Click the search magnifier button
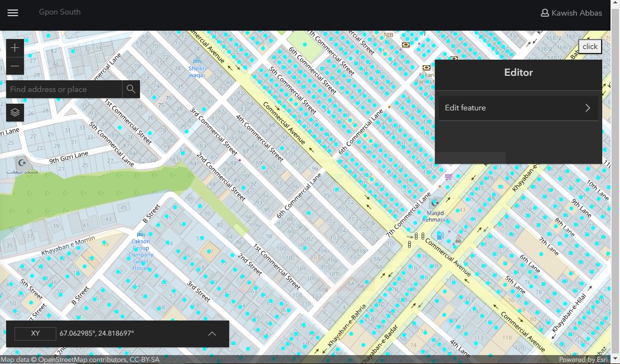 (x=131, y=89)
